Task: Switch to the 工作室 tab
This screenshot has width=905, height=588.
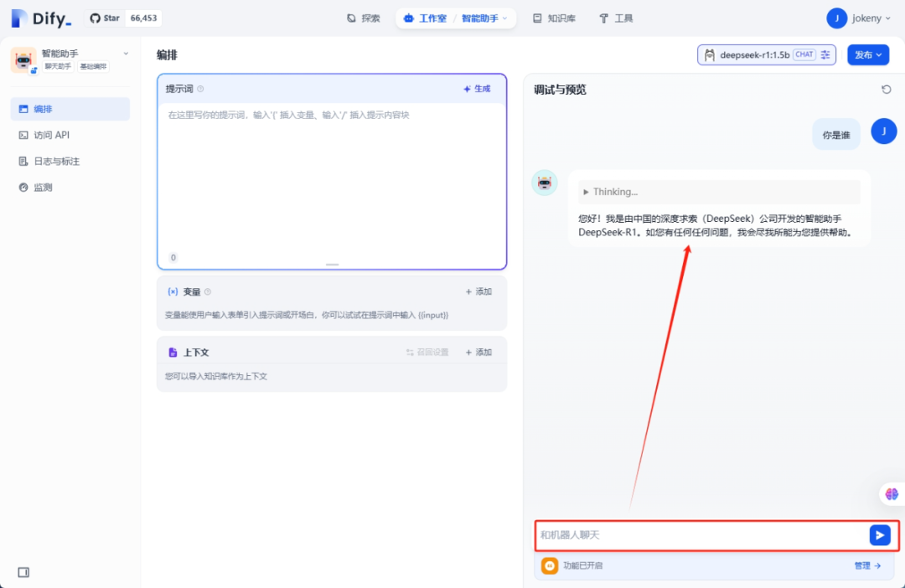Action: point(426,18)
